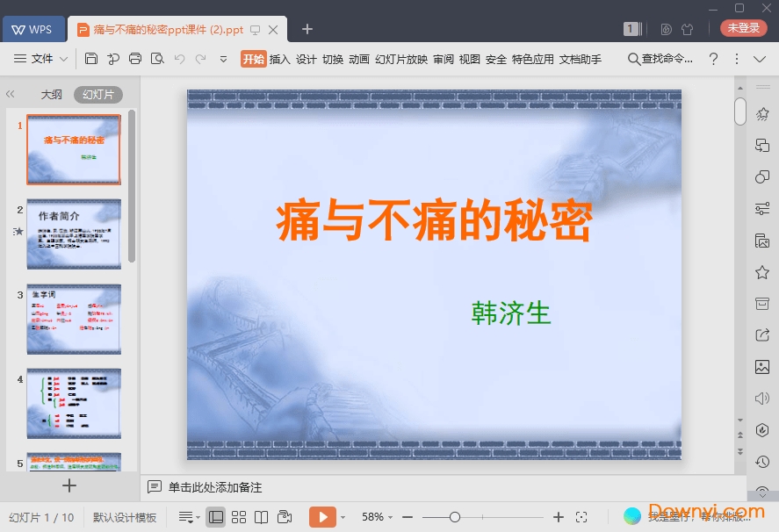The image size is (779, 532).
Task: Click the Save icon in quick access toolbar
Action: (91, 59)
